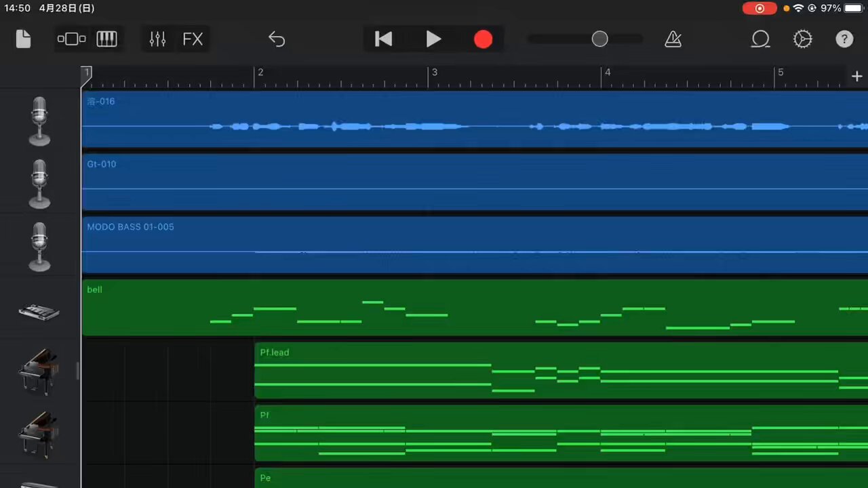The image size is (868, 488).
Task: Select grand piano icon of Pf.lead track
Action: click(38, 371)
